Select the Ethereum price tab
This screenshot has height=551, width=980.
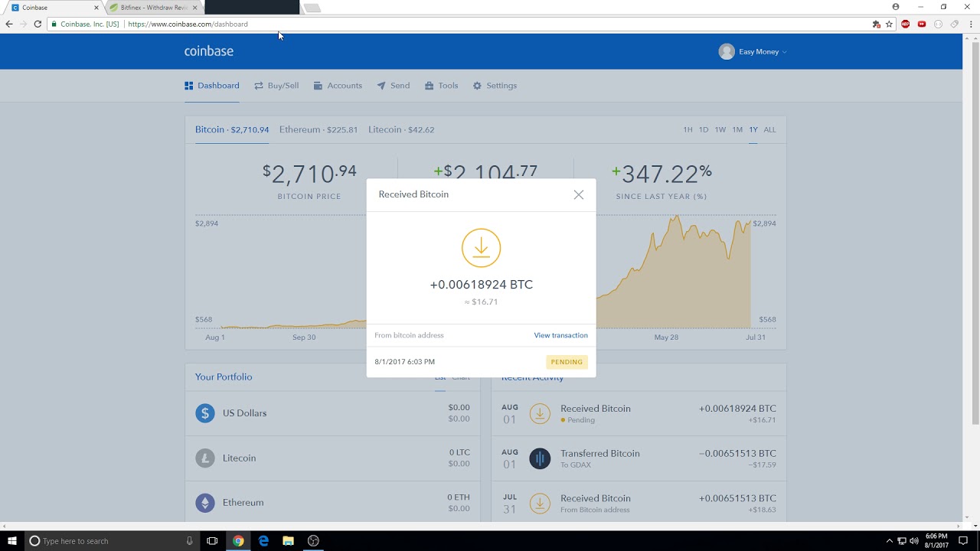click(318, 129)
